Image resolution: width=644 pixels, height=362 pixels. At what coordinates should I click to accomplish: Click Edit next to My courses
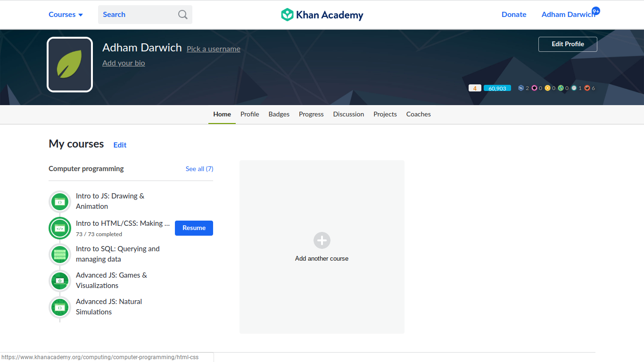pyautogui.click(x=120, y=145)
